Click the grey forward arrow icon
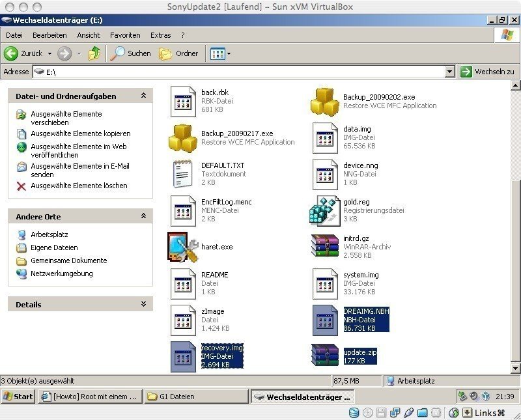The width and height of the screenshot is (521, 420). [64, 53]
